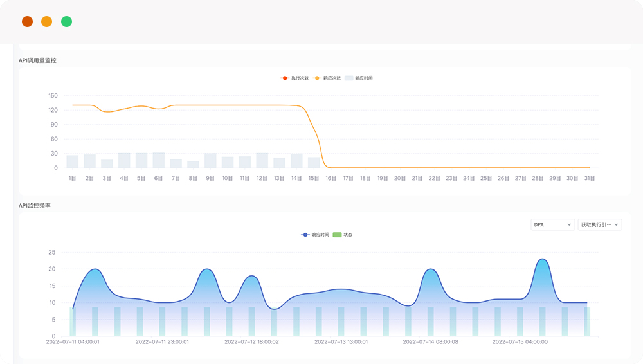Hide the grey 响应时间 bar series legend

[x=349, y=78]
